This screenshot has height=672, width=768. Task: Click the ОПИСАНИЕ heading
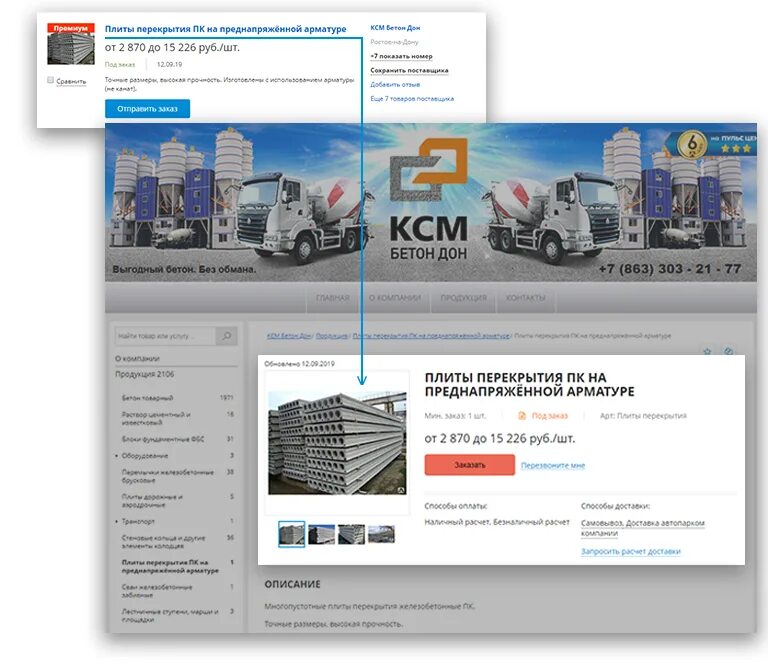(x=292, y=584)
